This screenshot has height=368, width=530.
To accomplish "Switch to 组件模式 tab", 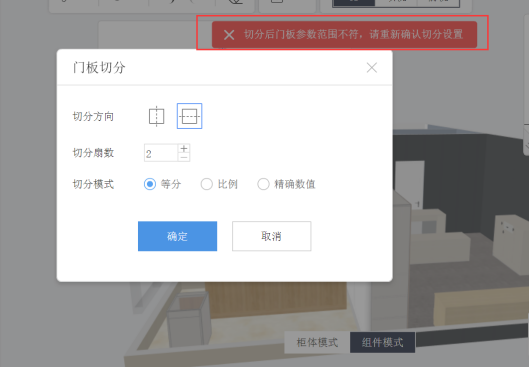I will 382,342.
